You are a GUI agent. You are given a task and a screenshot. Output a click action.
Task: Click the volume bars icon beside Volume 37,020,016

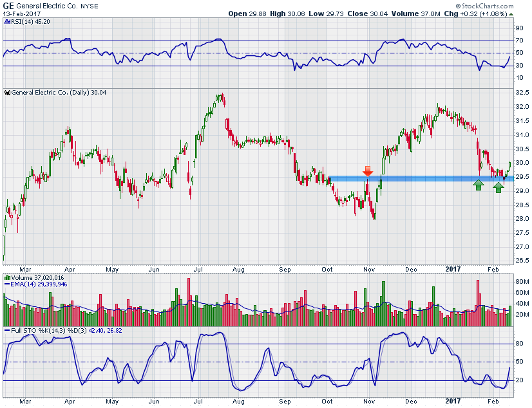pyautogui.click(x=7, y=278)
